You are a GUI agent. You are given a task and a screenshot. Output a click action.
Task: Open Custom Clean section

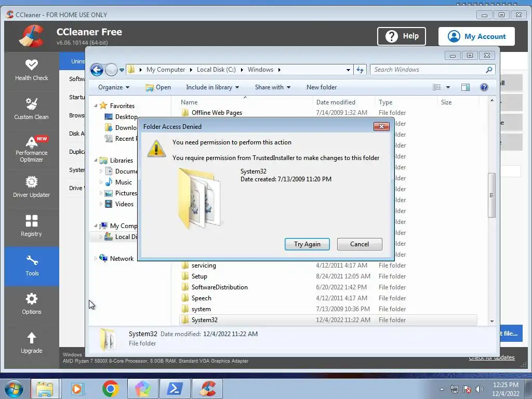coord(32,109)
